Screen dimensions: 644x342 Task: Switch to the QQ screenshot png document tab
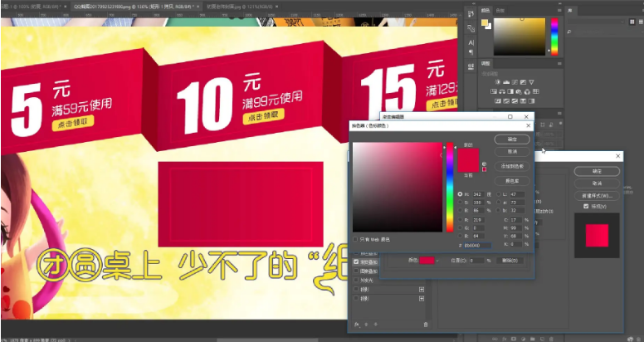point(136,7)
